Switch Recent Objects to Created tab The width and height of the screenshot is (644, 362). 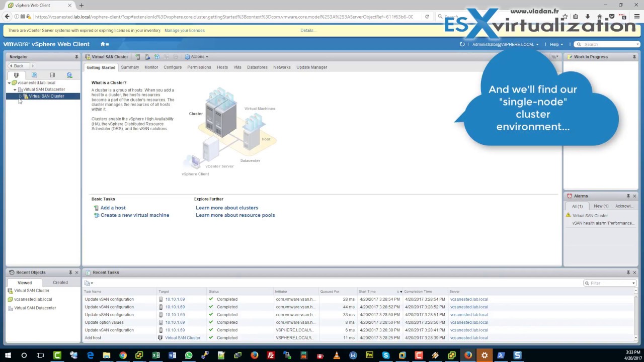pyautogui.click(x=60, y=283)
